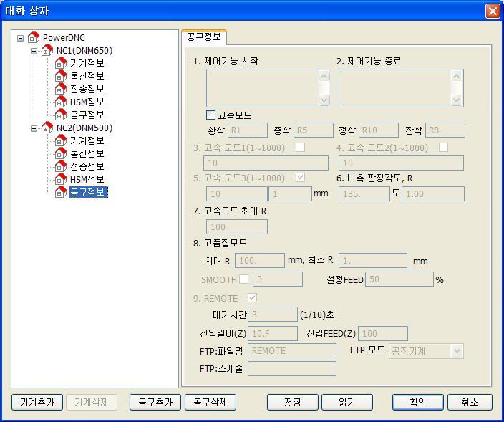This screenshot has width=504, height=422.
Task: Select 기계정보 text under NC2(DNM500)
Action: 87,141
